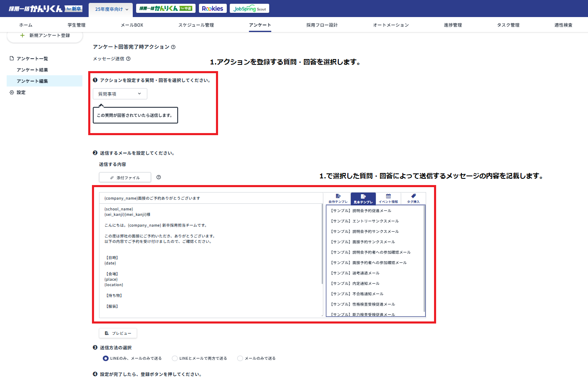The image size is (588, 378).
Task: Select 'メールのみで送る' radio button
Action: [x=240, y=358]
